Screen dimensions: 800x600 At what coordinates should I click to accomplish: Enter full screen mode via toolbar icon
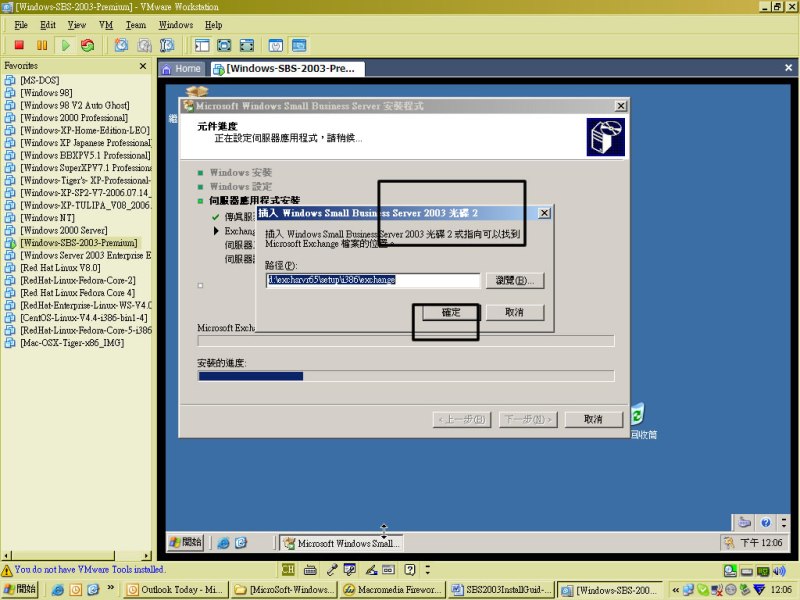pyautogui.click(x=247, y=45)
